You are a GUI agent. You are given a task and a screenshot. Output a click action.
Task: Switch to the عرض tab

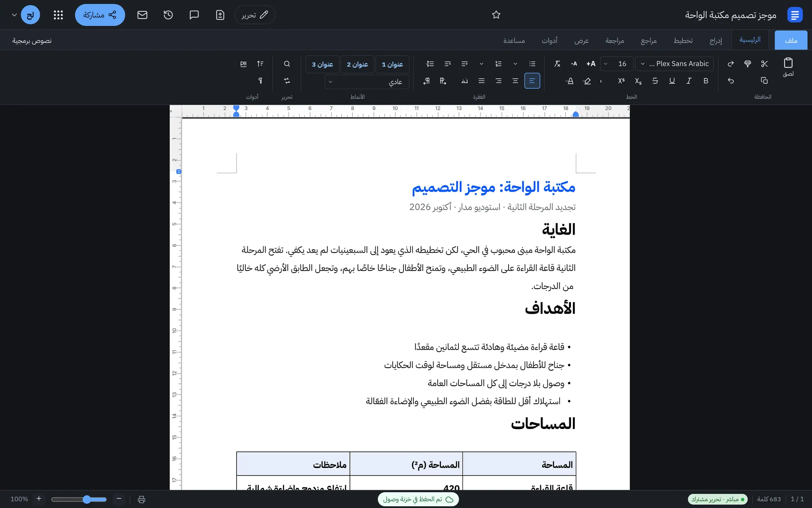coord(581,40)
